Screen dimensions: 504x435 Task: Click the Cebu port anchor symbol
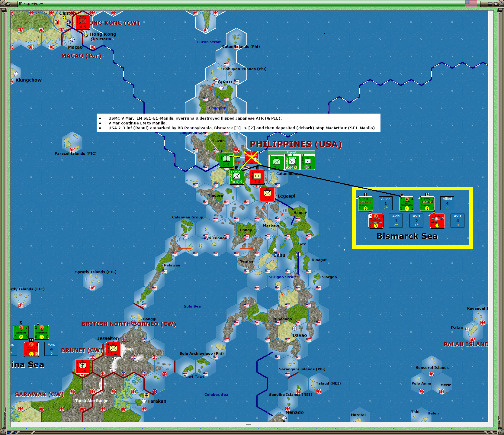coord(275,250)
